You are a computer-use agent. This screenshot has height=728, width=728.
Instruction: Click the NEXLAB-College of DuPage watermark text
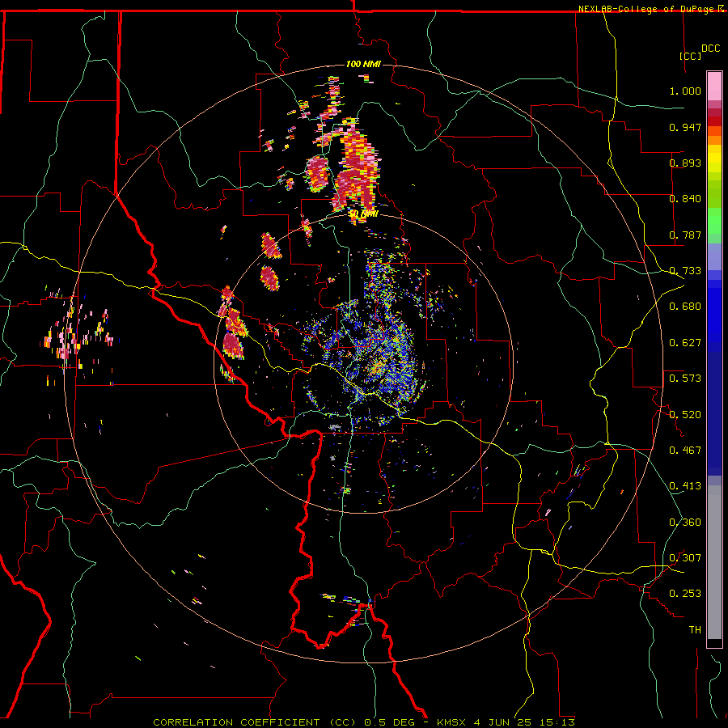pos(652,9)
